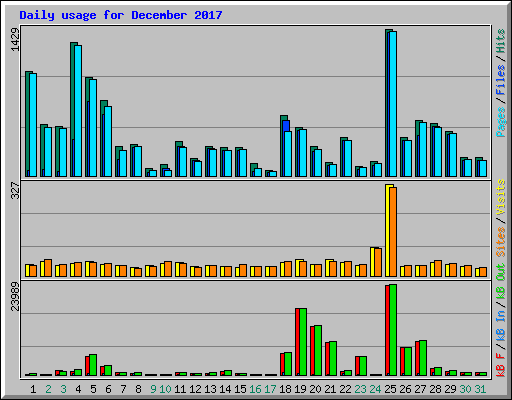This screenshot has height=400, width=512.
Task: Click day label 22 on the x-axis
Action: tap(345, 389)
